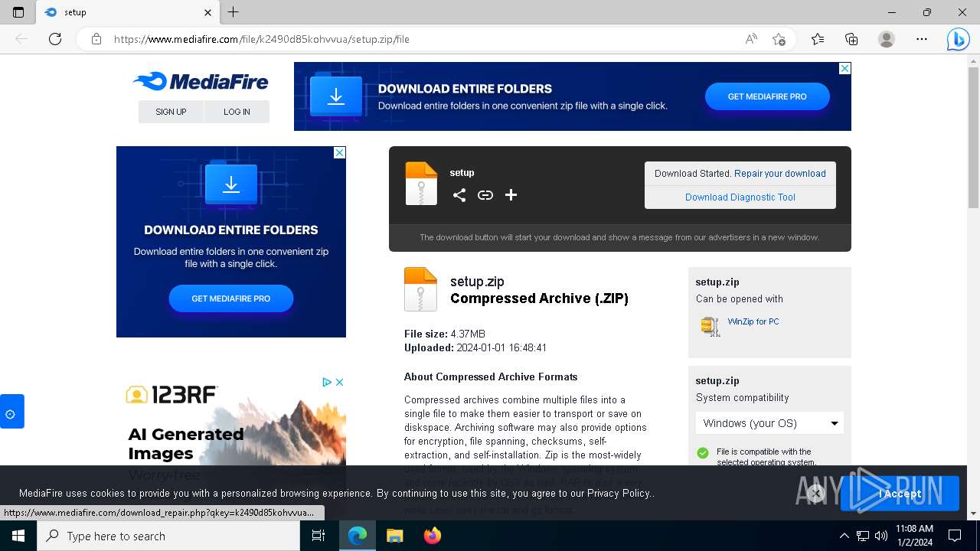Close the left MediaFire Pro ad
The height and width of the screenshot is (551, 980).
pos(339,152)
